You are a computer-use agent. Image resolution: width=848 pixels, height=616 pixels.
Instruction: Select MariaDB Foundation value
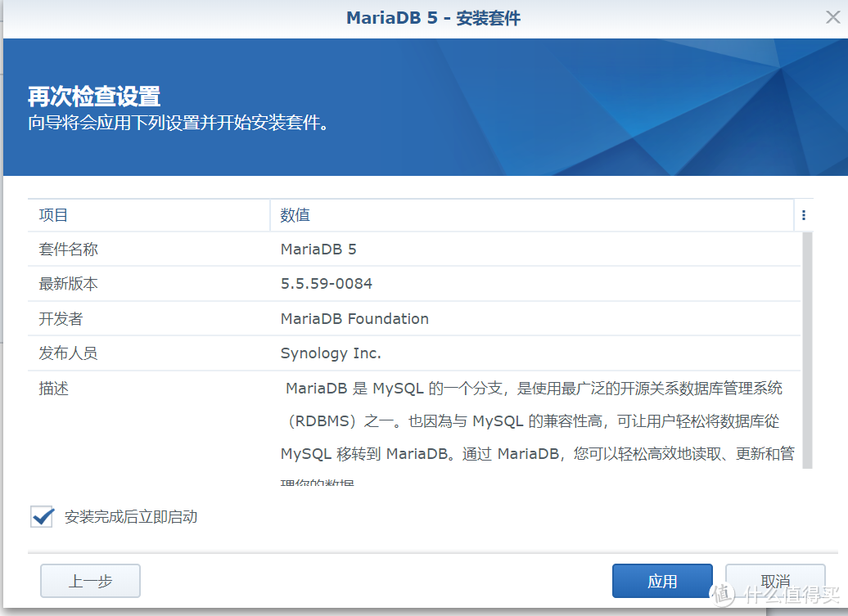[354, 319]
